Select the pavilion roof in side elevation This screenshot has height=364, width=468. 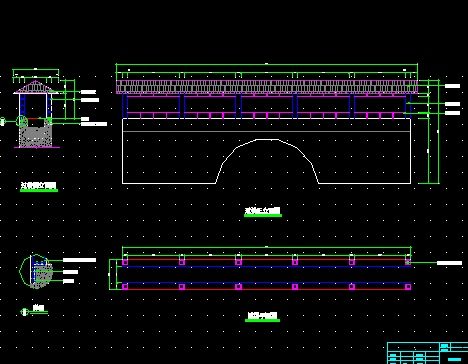[x=35, y=87]
